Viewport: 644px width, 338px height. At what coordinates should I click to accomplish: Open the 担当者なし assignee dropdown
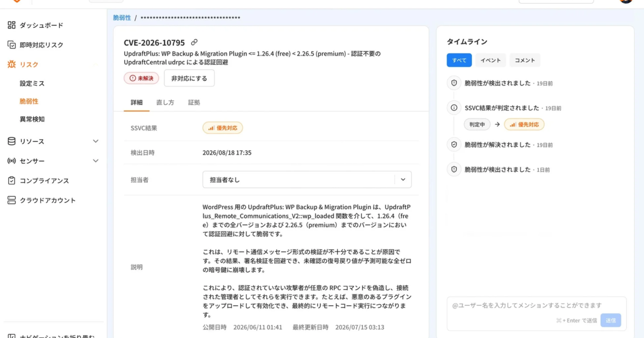click(307, 180)
